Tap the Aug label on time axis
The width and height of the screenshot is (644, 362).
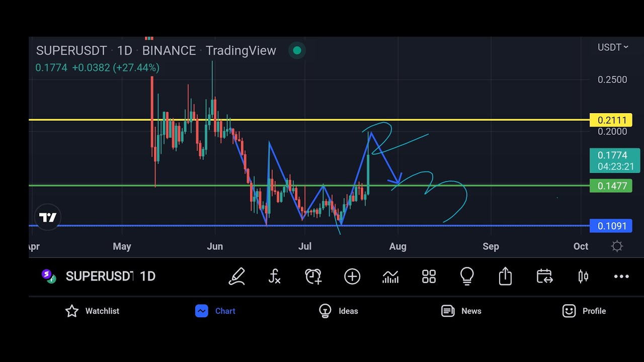coord(397,246)
